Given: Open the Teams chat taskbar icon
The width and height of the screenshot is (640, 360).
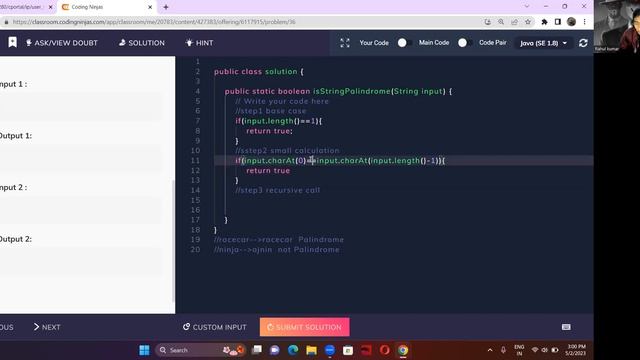Looking at the screenshot, I should pos(275,350).
